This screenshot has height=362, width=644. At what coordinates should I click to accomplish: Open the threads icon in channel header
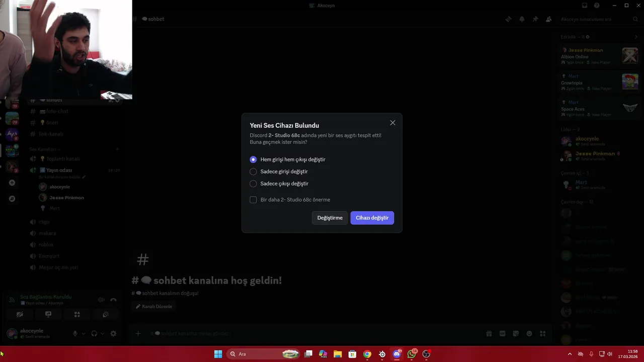click(509, 19)
